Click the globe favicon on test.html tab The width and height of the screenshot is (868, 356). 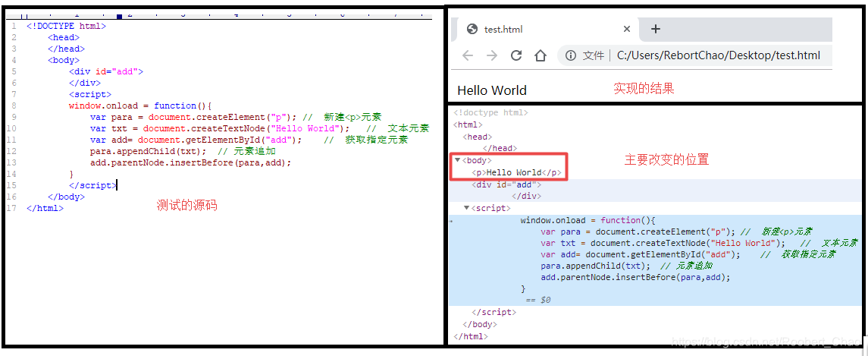(472, 29)
